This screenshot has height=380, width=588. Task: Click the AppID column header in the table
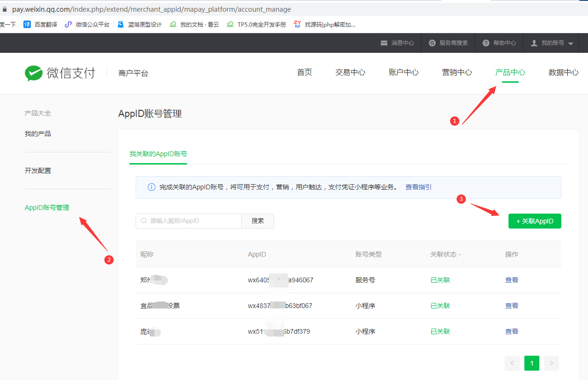point(257,254)
